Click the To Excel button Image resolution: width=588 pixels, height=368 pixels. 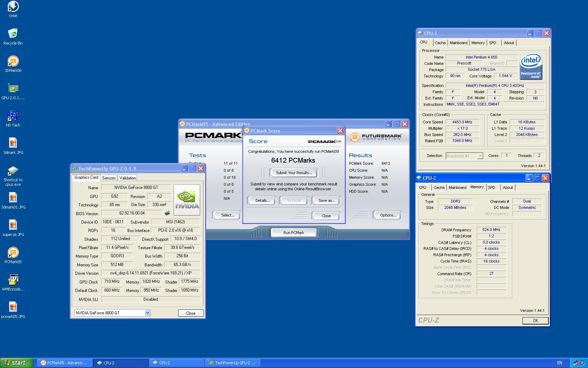tap(294, 200)
